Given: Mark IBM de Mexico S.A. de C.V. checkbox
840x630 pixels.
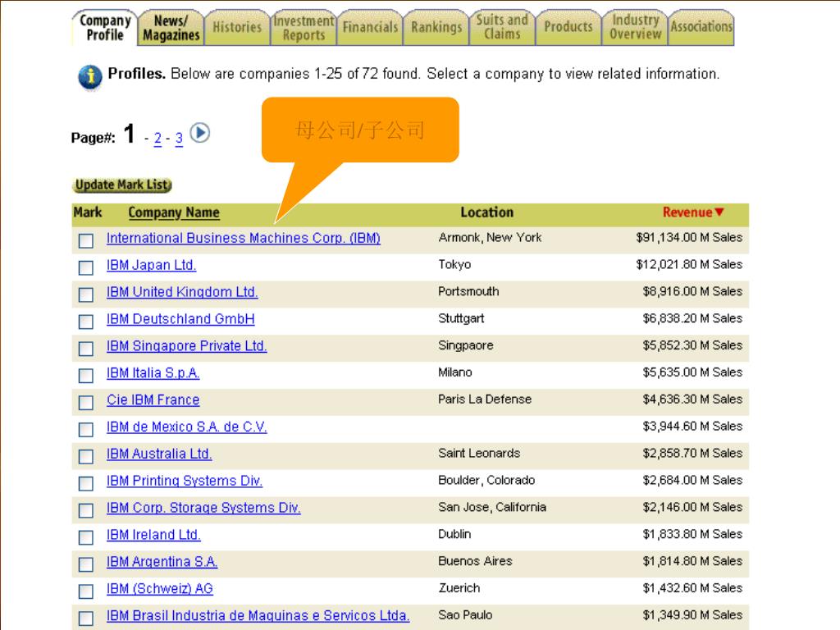Looking at the screenshot, I should pyautogui.click(x=85, y=430).
